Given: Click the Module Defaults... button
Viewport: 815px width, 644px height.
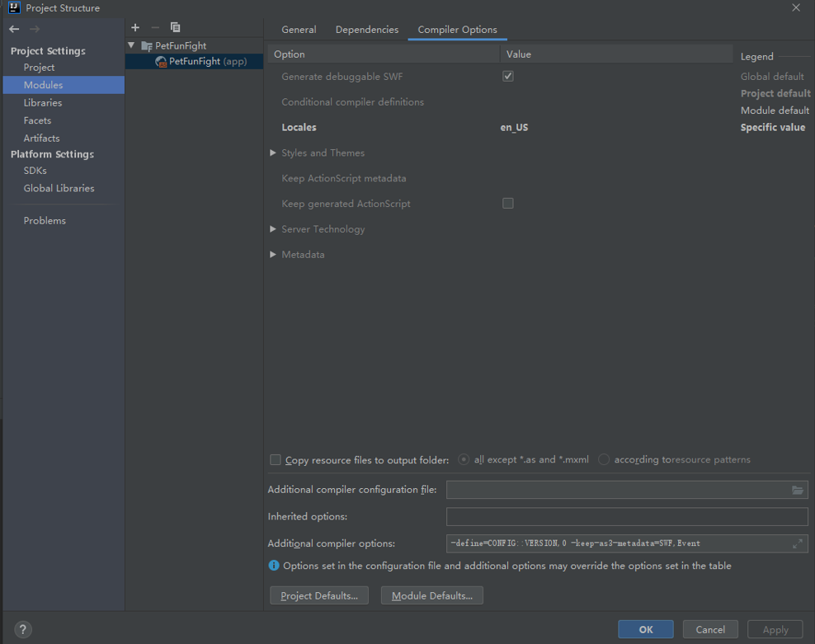Looking at the screenshot, I should point(432,595).
